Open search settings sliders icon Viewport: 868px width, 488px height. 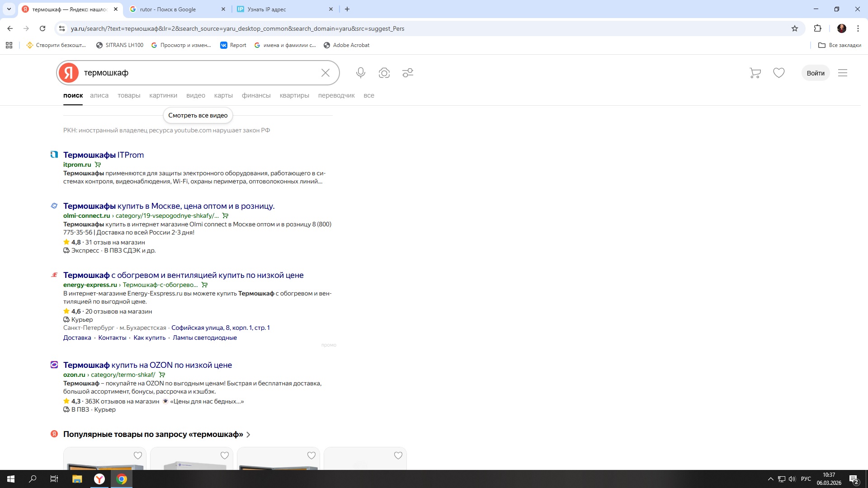pos(407,73)
